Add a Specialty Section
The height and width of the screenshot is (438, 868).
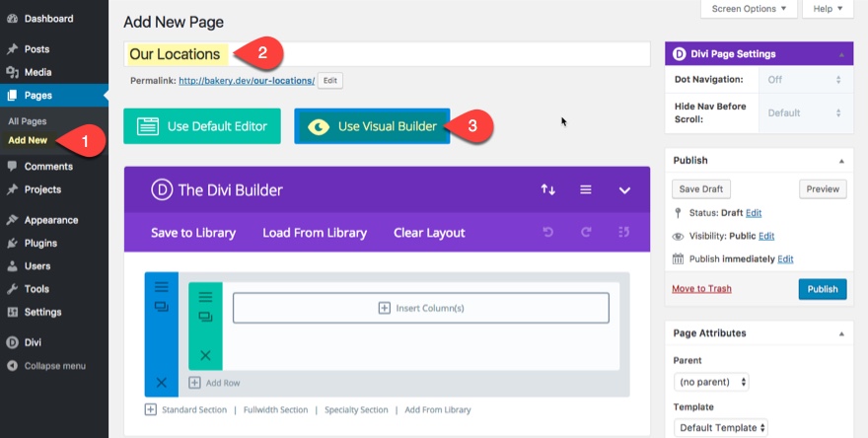pyautogui.click(x=356, y=409)
